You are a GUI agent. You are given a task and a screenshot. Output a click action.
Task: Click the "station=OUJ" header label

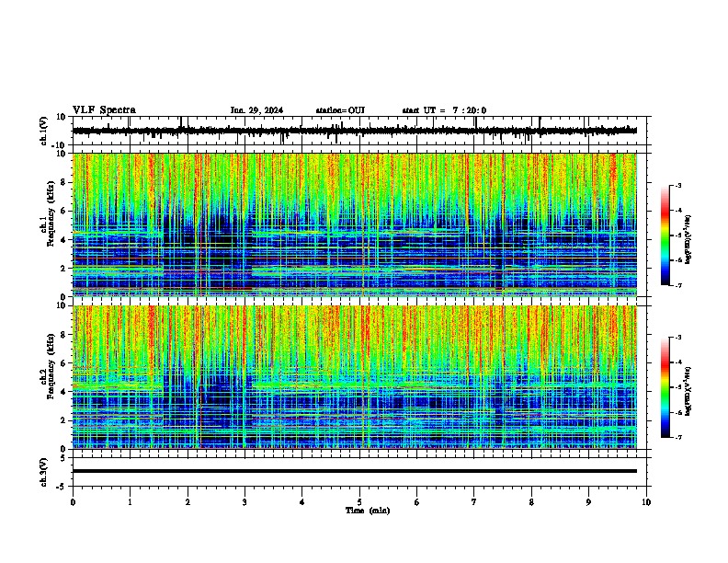pyautogui.click(x=340, y=110)
